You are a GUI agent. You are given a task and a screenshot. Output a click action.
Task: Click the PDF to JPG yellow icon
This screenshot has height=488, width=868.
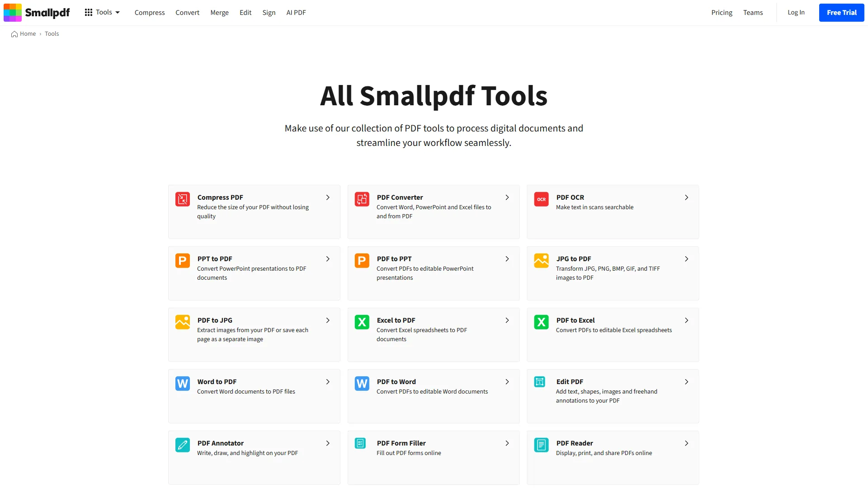pyautogui.click(x=183, y=322)
